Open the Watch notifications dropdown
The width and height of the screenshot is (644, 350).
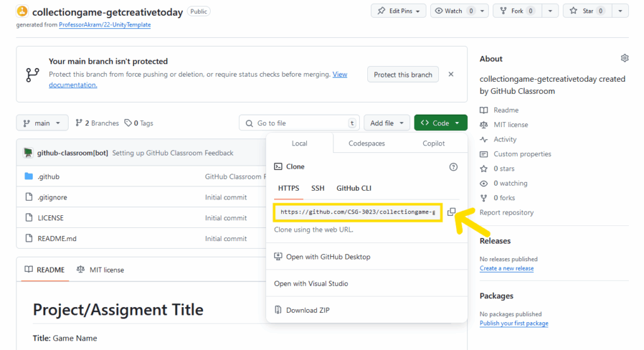pyautogui.click(x=459, y=11)
